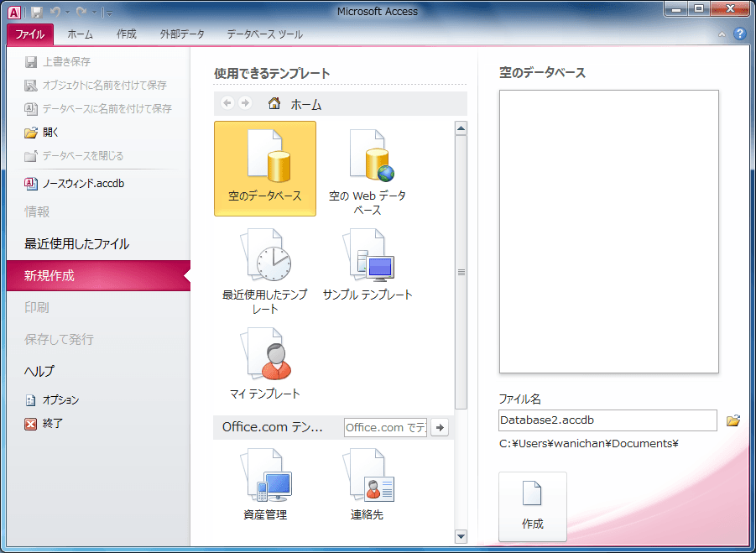Click the Office.com テン... section label
This screenshot has height=553, width=756.
(x=273, y=427)
